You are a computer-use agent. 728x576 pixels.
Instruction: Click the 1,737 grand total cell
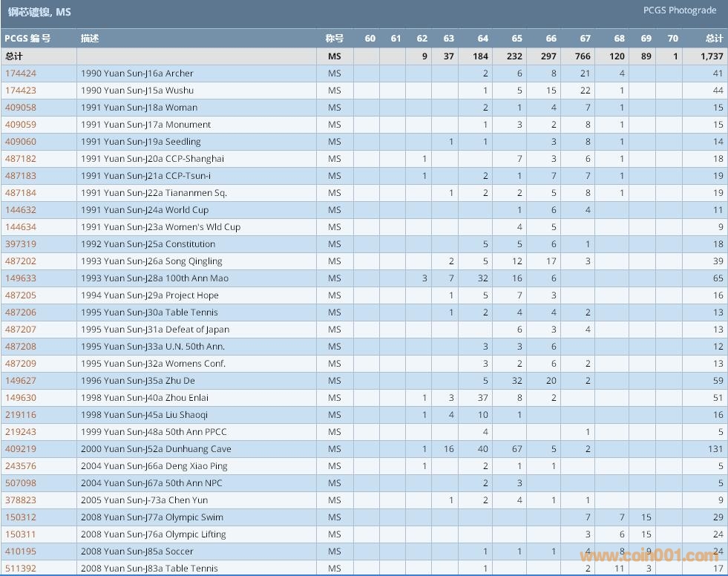(x=711, y=56)
